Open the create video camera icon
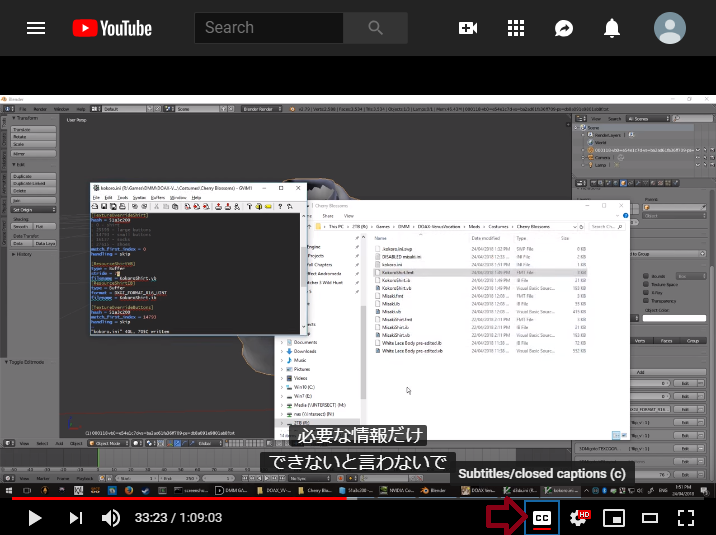This screenshot has height=535, width=716. click(468, 28)
